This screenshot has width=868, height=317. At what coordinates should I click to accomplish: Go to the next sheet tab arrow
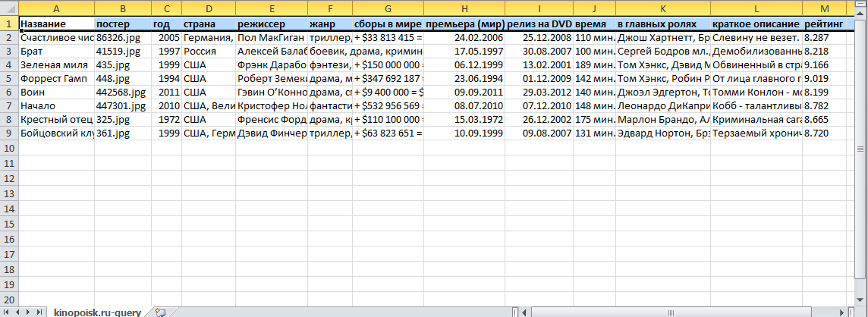pos(27,312)
